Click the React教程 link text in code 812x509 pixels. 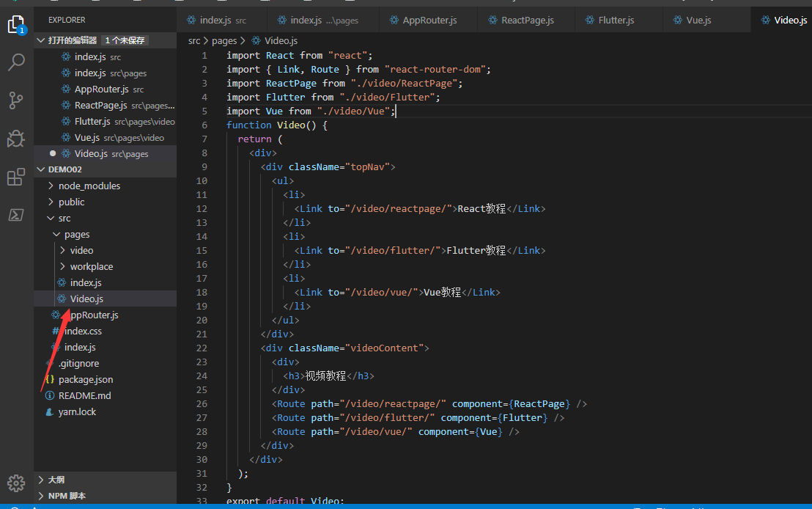coord(481,208)
